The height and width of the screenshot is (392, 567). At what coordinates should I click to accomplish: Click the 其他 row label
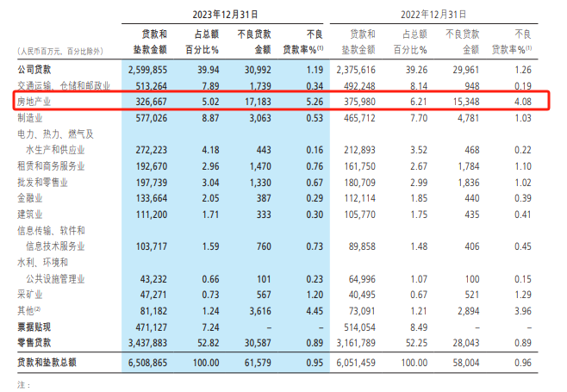coord(29,311)
